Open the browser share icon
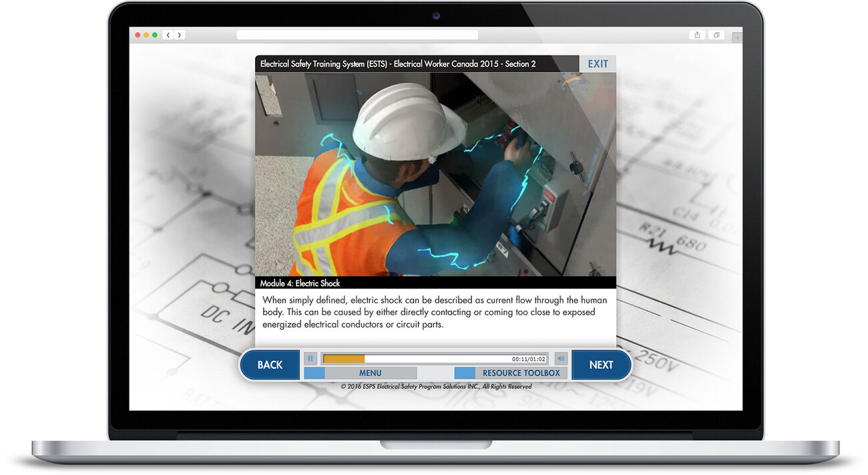The height and width of the screenshot is (475, 868). (697, 35)
